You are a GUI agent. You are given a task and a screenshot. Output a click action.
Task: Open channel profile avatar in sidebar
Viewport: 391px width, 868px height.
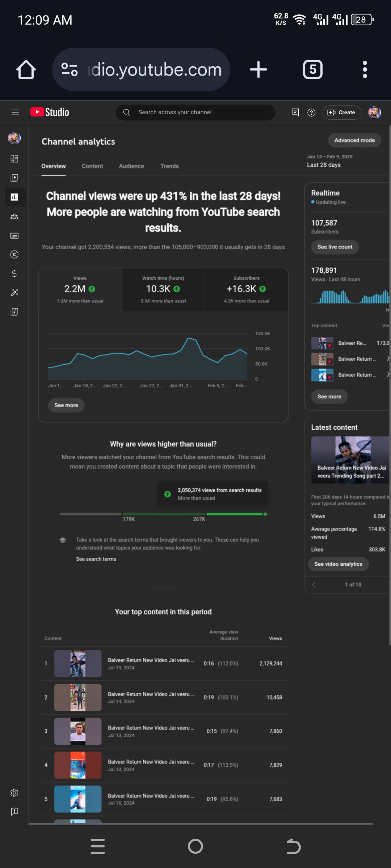(x=14, y=138)
